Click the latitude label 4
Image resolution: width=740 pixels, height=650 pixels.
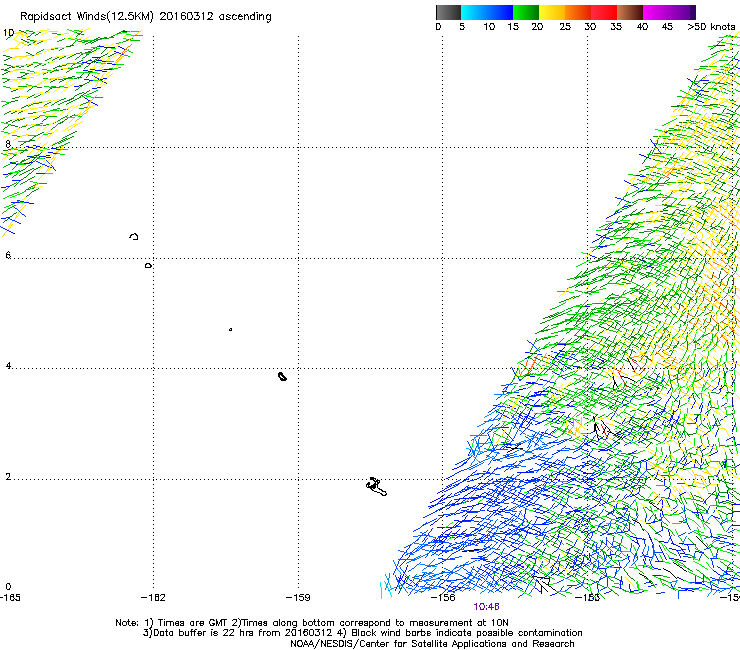coord(8,366)
